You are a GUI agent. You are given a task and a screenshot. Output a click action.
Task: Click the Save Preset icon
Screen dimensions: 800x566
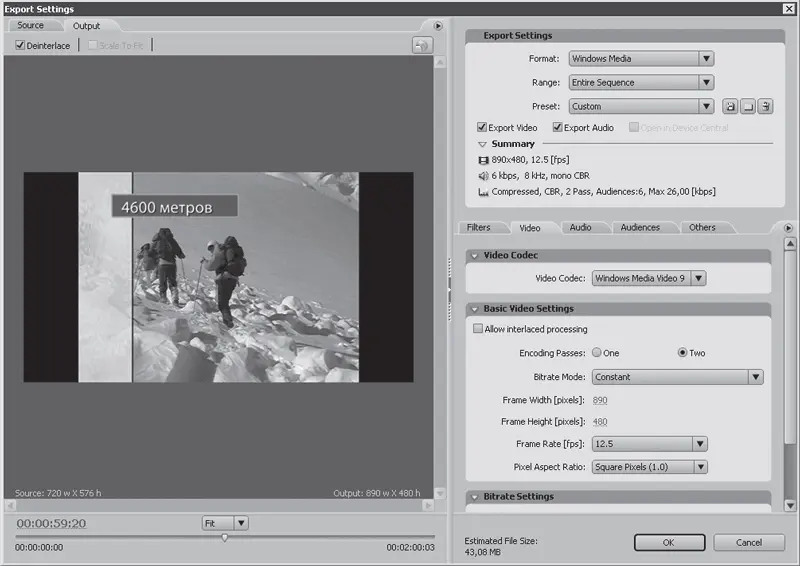coord(730,106)
